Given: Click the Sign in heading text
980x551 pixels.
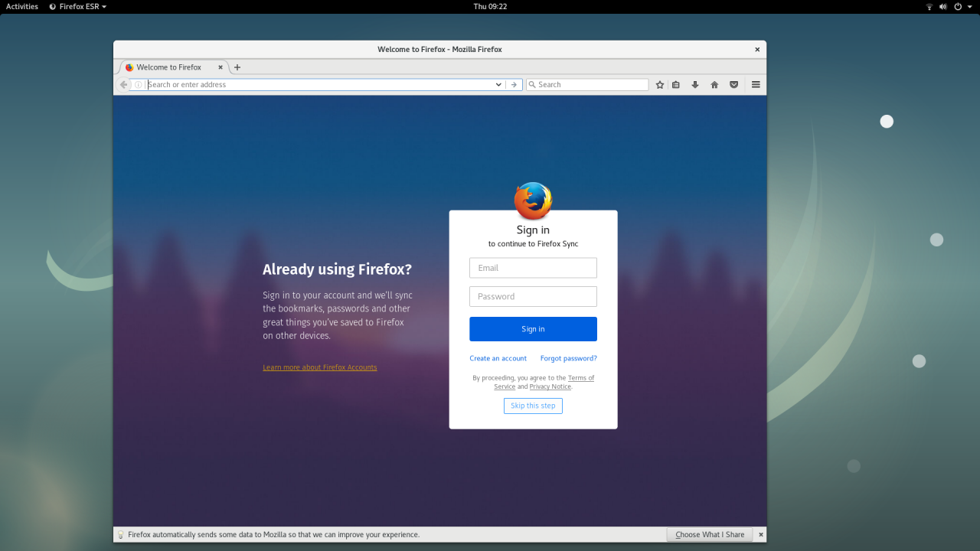Looking at the screenshot, I should [x=533, y=230].
